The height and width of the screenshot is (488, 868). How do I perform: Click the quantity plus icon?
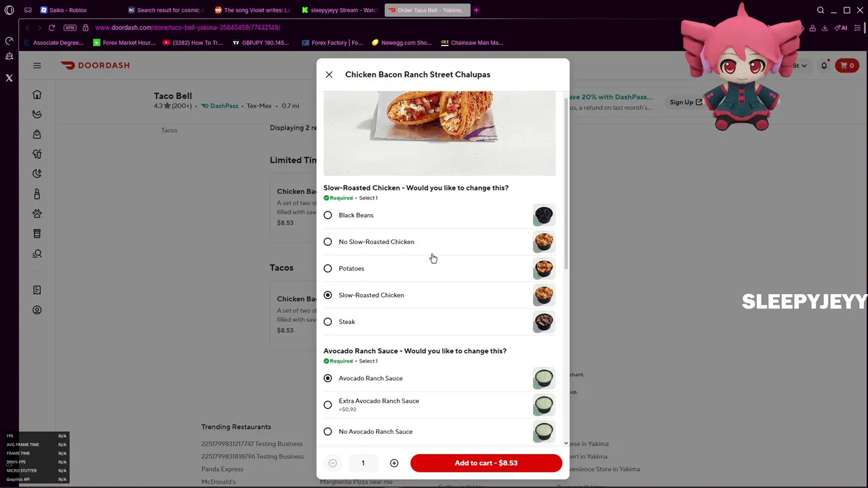[394, 463]
